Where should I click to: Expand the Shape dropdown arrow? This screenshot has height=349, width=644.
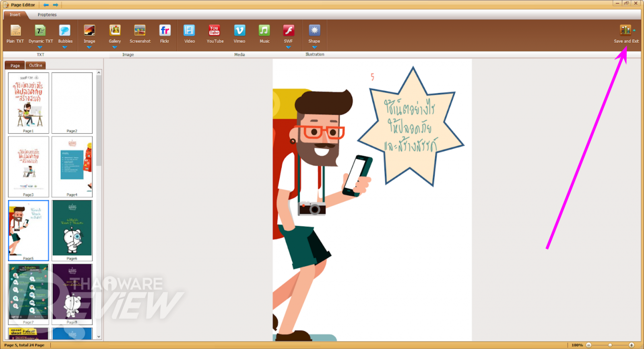click(x=315, y=47)
